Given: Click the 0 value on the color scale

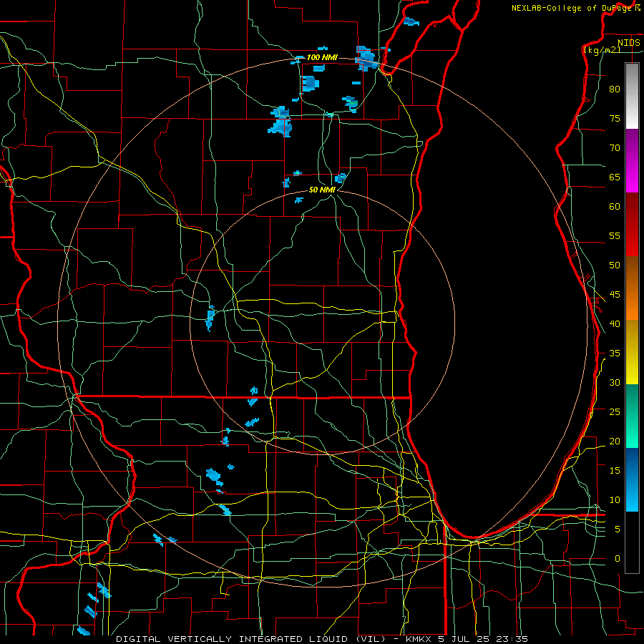Looking at the screenshot, I should (618, 559).
